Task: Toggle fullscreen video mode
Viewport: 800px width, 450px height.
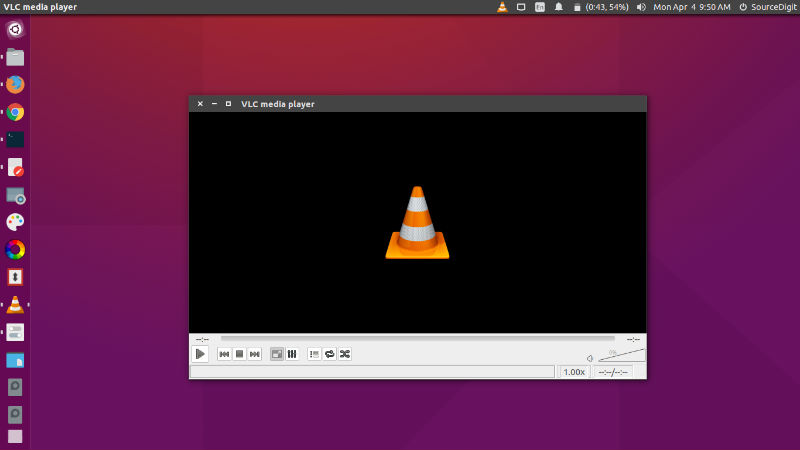Action: 277,354
